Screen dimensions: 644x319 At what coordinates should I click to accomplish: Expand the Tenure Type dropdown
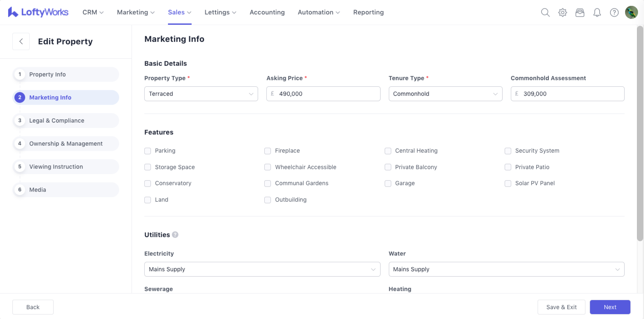pos(445,94)
